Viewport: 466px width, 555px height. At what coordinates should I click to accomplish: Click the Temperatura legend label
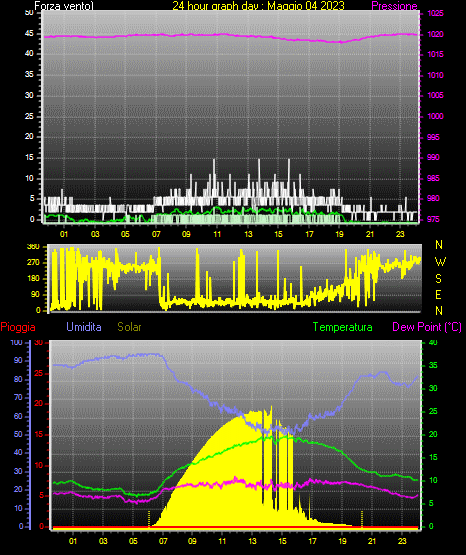pyautogui.click(x=343, y=327)
